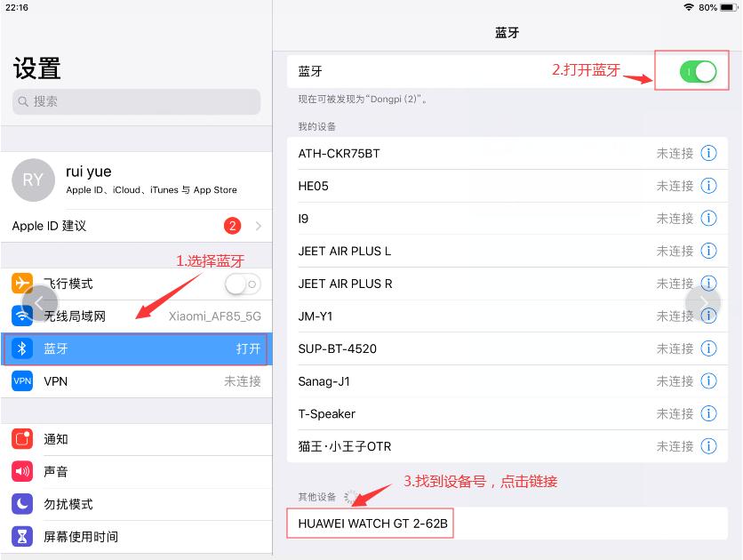This screenshot has height=560, width=743.
Task: Open info for HE05 device
Action: click(708, 186)
